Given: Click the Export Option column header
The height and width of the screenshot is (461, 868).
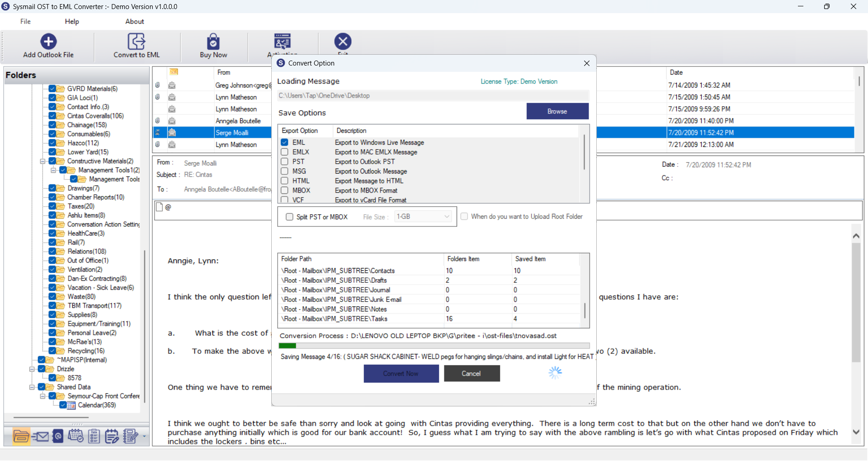Looking at the screenshot, I should pos(306,131).
